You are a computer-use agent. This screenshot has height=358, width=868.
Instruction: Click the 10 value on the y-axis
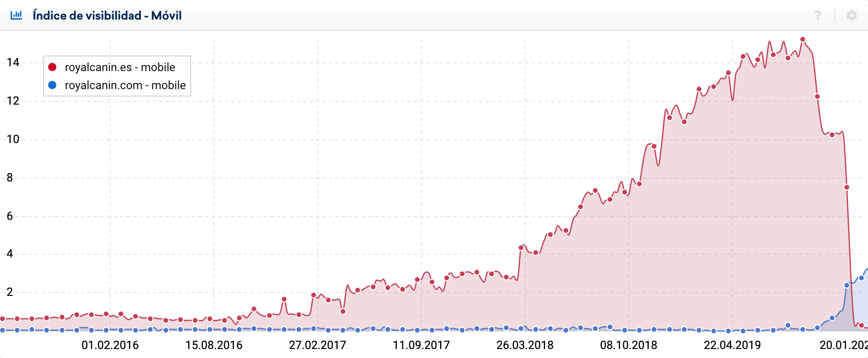(13, 139)
